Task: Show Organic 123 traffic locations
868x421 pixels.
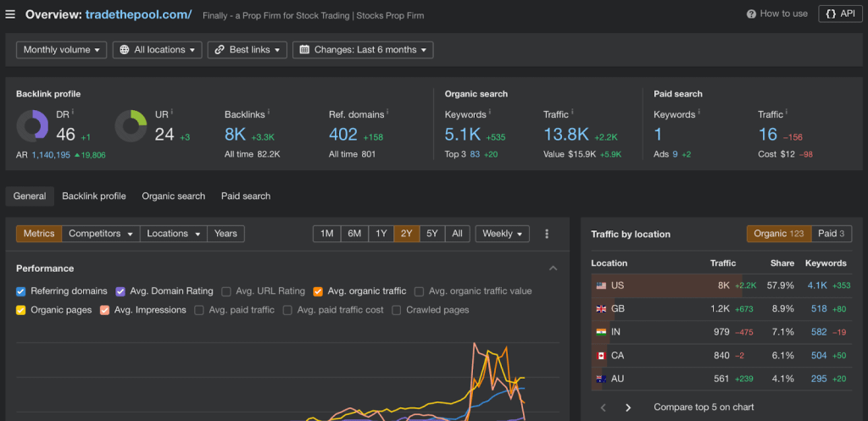Action: tap(779, 234)
